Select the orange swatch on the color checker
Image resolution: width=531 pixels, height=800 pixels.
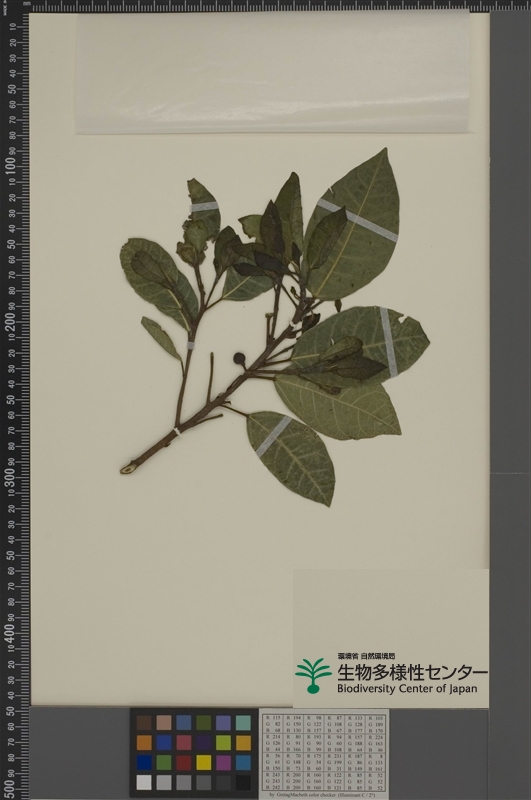pyautogui.click(x=144, y=742)
